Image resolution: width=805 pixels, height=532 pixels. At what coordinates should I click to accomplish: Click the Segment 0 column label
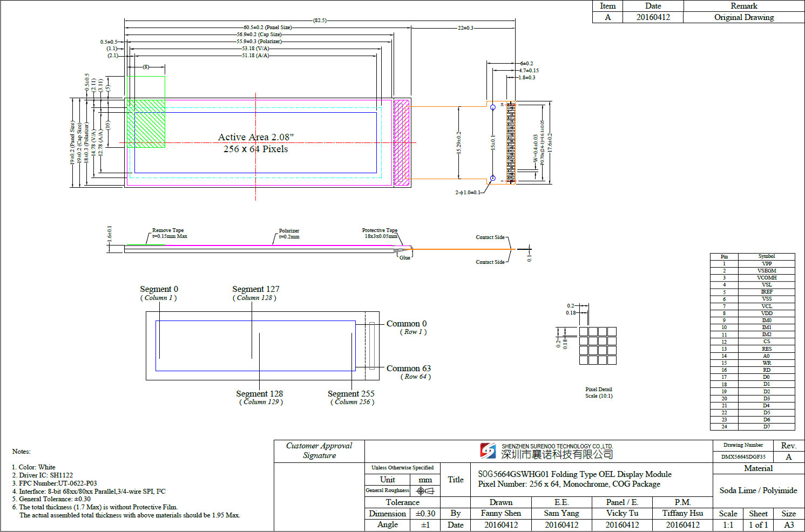pos(159,289)
